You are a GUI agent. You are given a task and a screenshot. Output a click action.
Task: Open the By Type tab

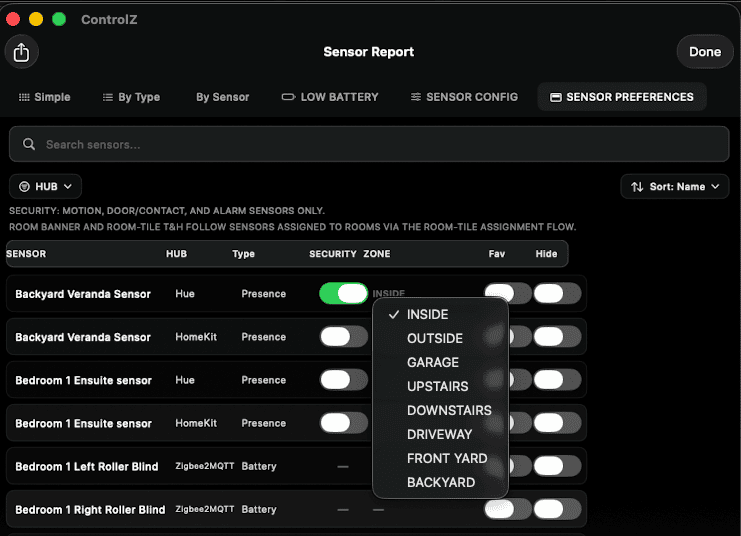tap(131, 97)
